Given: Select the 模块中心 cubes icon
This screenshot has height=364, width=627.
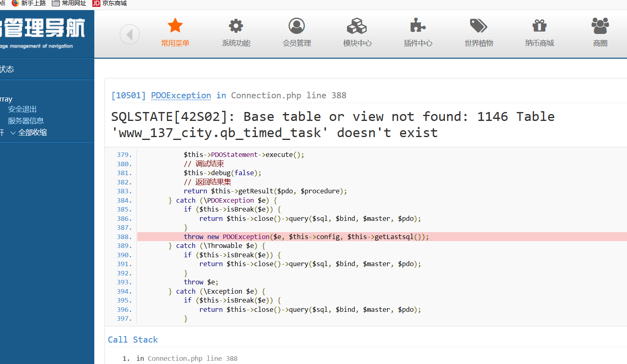Looking at the screenshot, I should [x=357, y=26].
